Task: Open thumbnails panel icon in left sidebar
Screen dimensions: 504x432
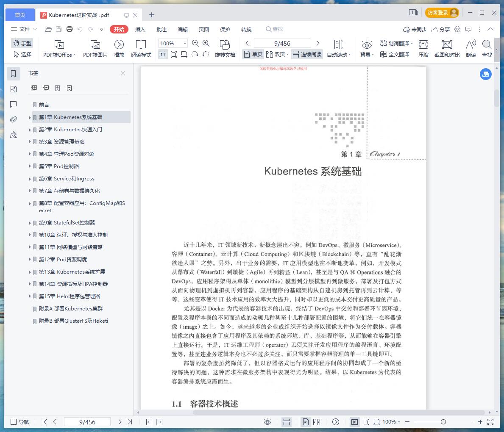Action: point(14,89)
